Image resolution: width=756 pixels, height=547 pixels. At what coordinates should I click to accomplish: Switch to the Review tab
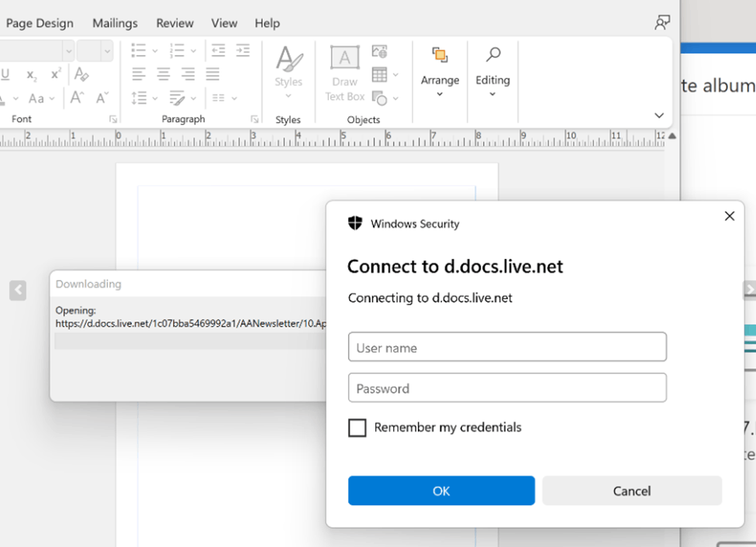174,23
